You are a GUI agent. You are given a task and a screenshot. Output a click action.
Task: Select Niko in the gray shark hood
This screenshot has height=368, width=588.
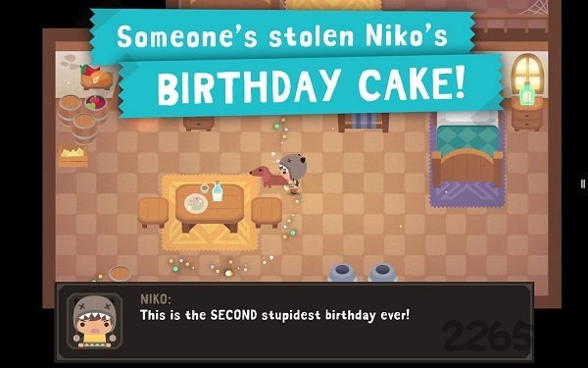click(293, 172)
